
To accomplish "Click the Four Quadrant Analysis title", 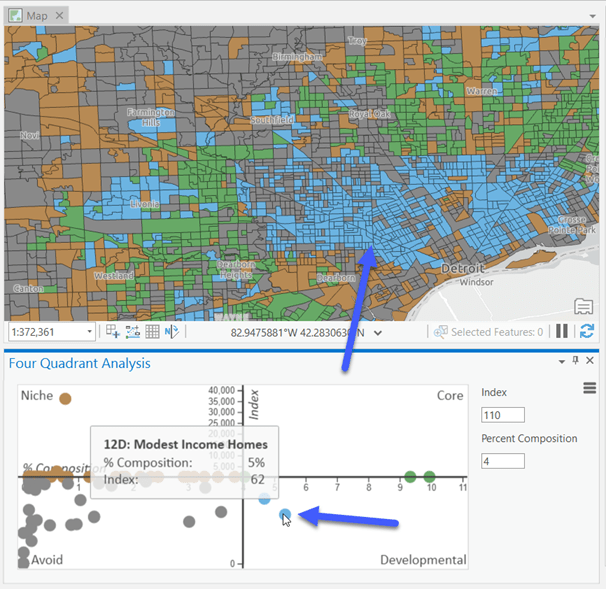I will coord(80,363).
